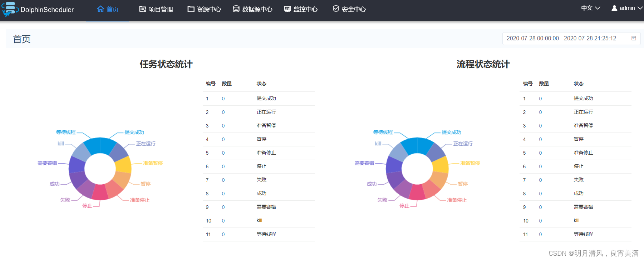
Task: Click the DolphinScheduler logo icon
Action: [10, 9]
